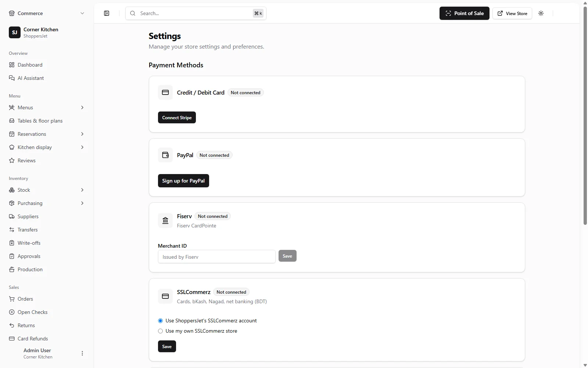588x368 pixels.
Task: Open the Commerce module dropdown
Action: (47, 13)
